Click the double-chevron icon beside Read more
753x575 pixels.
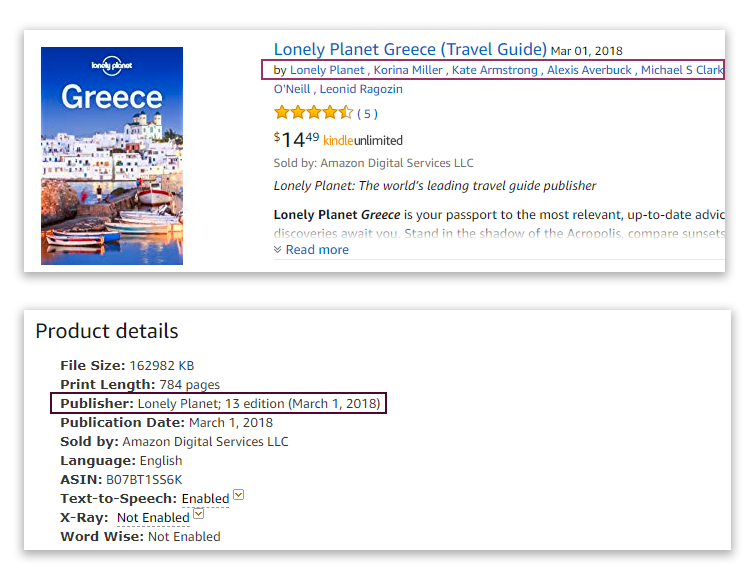coord(278,250)
